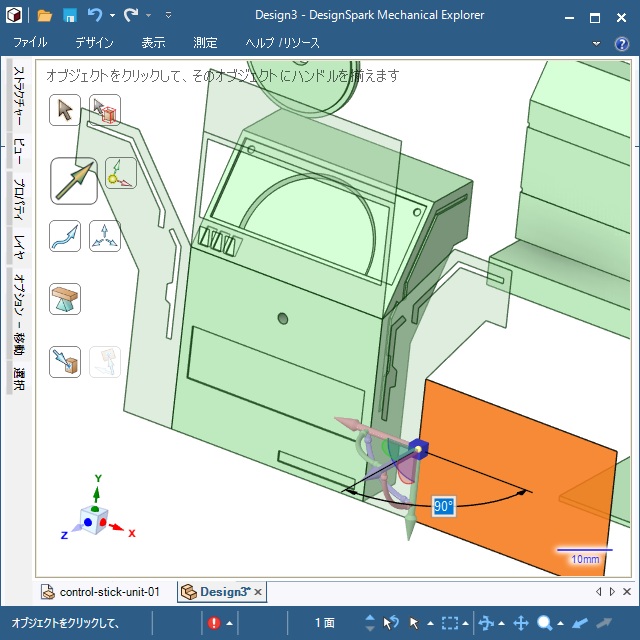Open the 測定 ribbon tab

tap(205, 43)
